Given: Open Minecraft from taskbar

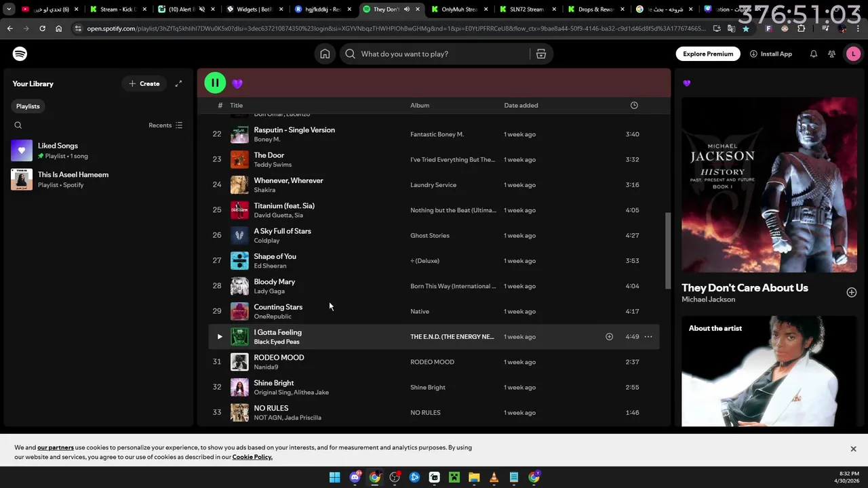Looking at the screenshot, I should click(x=454, y=477).
